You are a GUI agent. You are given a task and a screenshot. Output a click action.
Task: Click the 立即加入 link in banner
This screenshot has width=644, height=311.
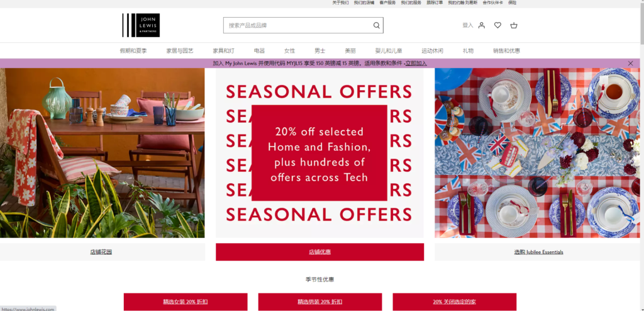416,64
